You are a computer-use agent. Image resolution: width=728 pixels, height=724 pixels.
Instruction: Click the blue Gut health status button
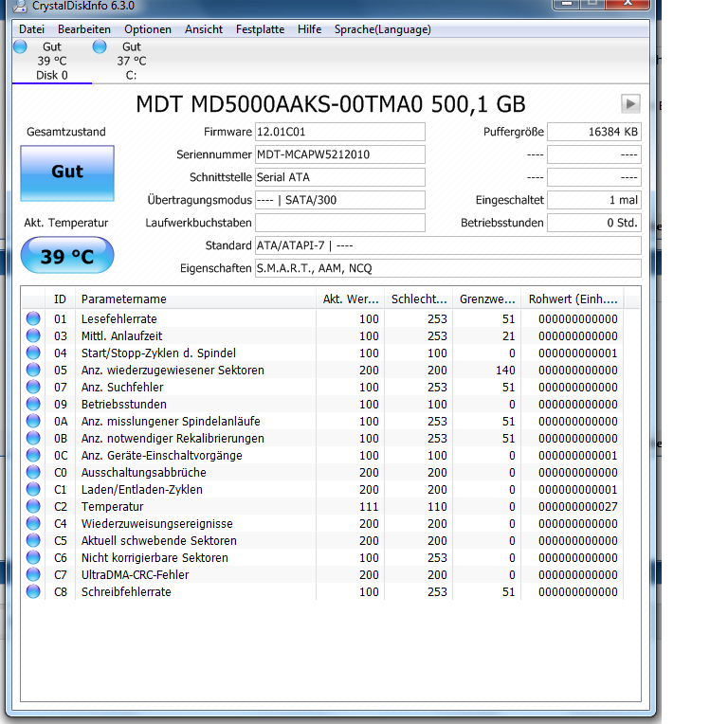pos(67,173)
